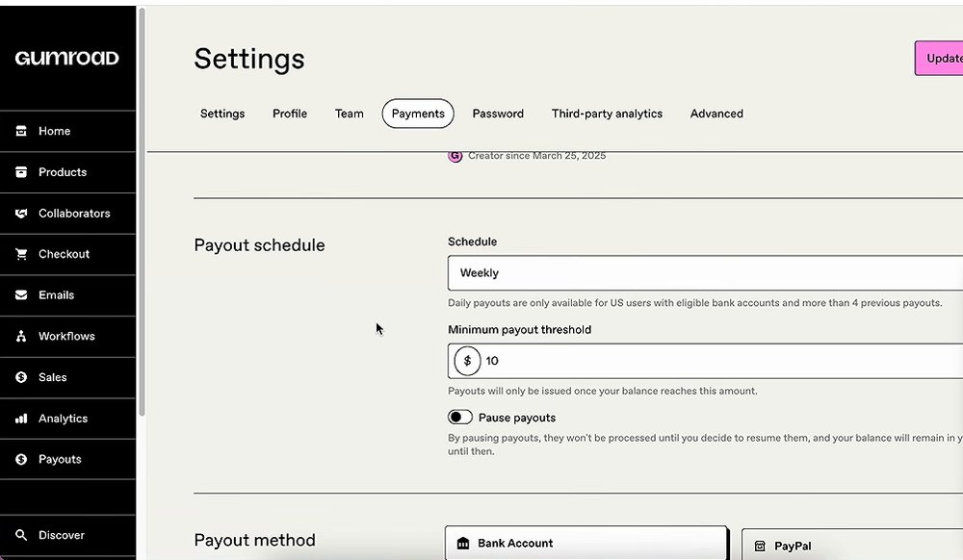Image resolution: width=963 pixels, height=560 pixels.
Task: Click the Checkout cart icon
Action: pos(21,254)
